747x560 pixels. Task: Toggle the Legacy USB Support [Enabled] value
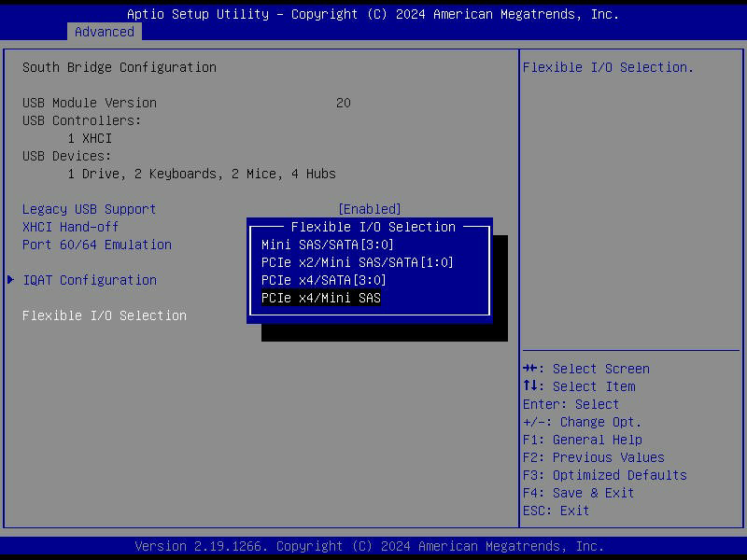[369, 209]
